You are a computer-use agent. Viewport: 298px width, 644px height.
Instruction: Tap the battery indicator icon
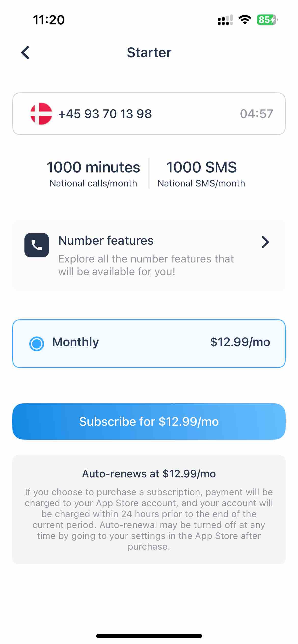pos(267,20)
